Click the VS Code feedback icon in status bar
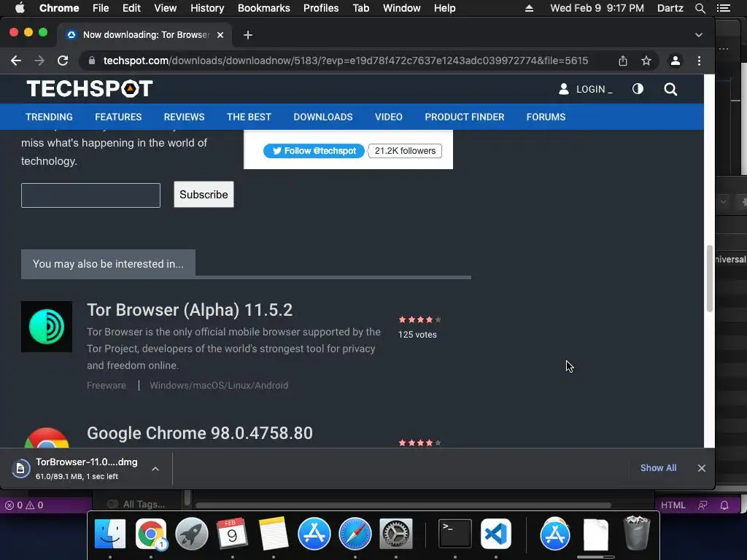747x560 pixels. (703, 505)
